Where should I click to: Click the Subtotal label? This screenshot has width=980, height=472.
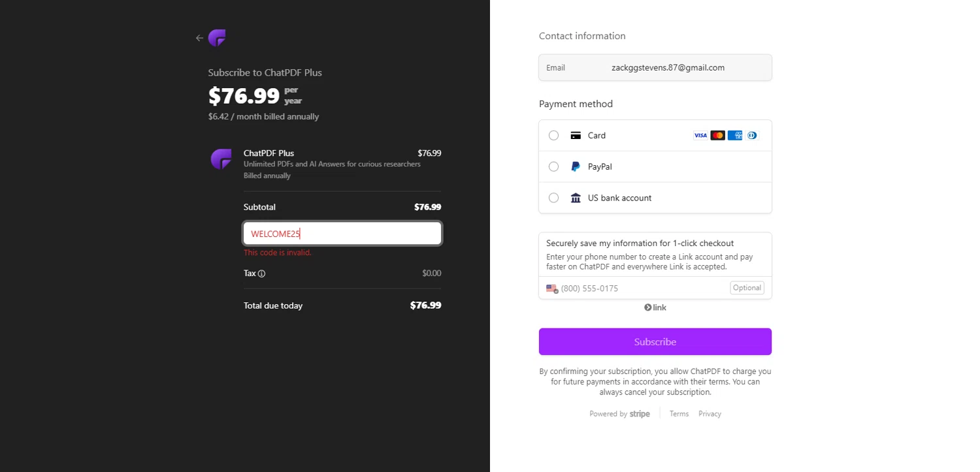[259, 207]
